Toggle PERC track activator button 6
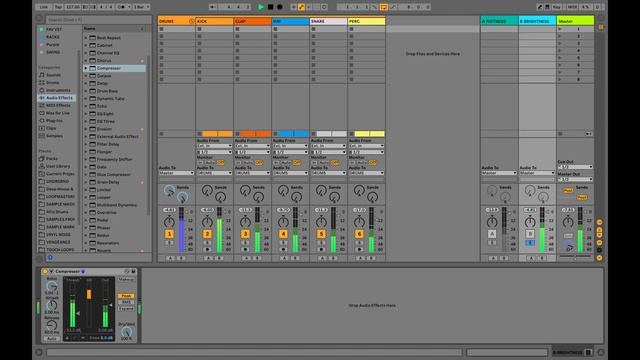Screen dimensions: 640x360 [359, 234]
